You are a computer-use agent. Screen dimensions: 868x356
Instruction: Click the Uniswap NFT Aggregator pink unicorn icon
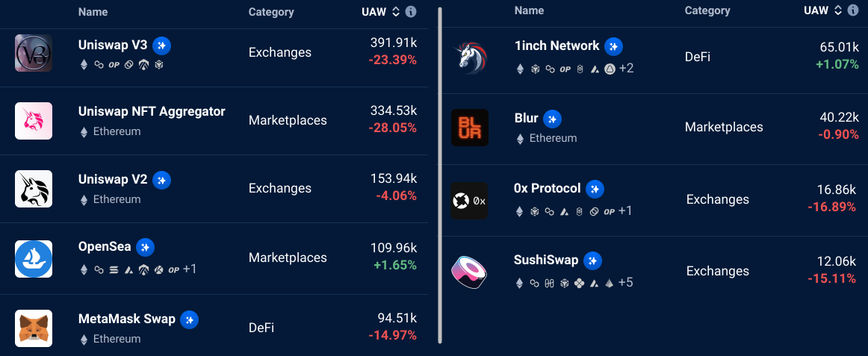33,120
